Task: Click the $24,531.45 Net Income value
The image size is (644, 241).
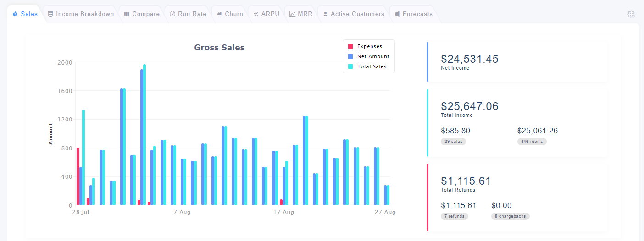Action: (470, 59)
